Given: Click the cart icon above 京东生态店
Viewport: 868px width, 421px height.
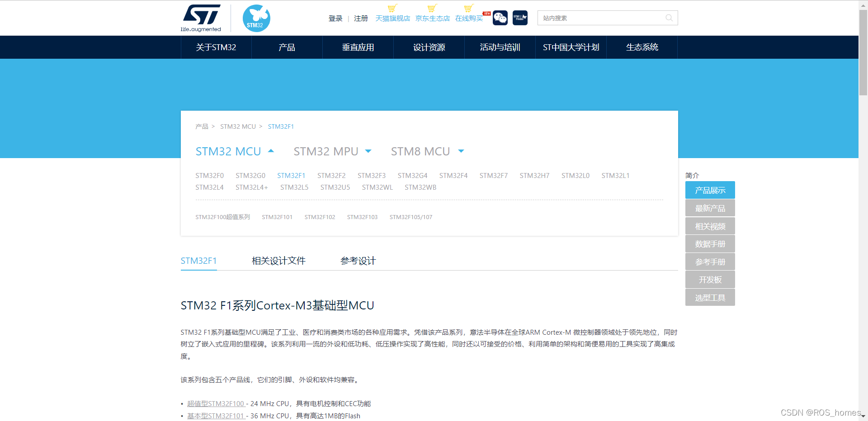Looking at the screenshot, I should [432, 8].
